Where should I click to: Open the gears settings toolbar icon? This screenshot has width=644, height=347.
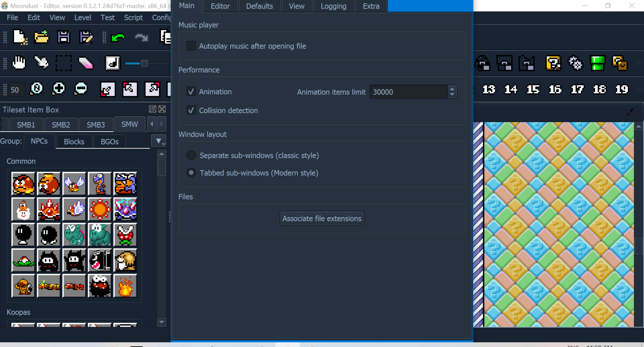pos(575,63)
